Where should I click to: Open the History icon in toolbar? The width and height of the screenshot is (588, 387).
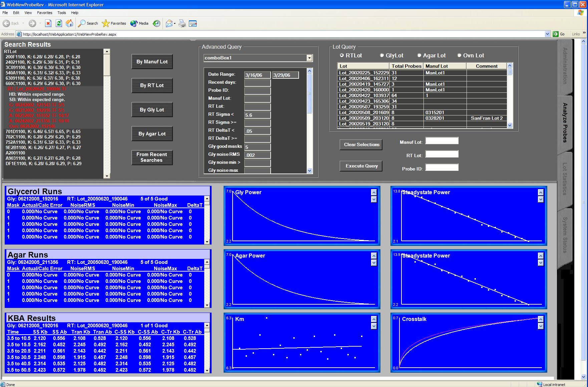click(x=156, y=23)
